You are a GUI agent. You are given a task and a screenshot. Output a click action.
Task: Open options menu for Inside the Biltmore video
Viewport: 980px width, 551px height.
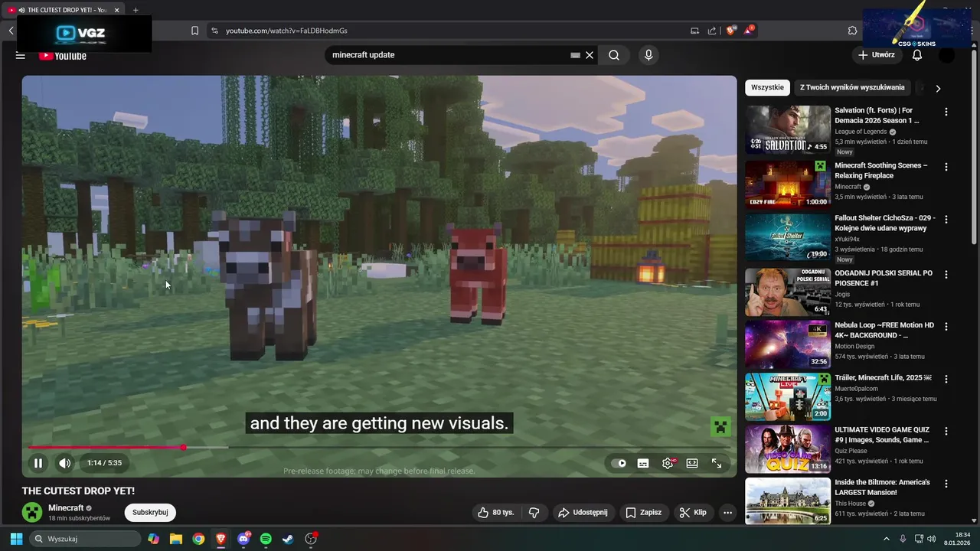(946, 484)
